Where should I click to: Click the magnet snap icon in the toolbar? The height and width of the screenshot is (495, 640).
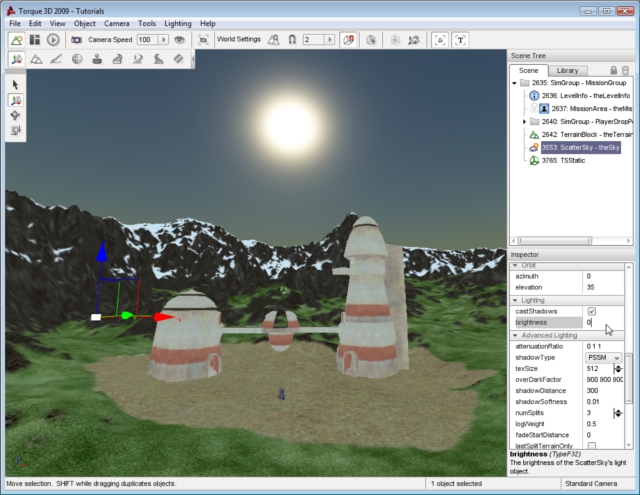[291, 40]
